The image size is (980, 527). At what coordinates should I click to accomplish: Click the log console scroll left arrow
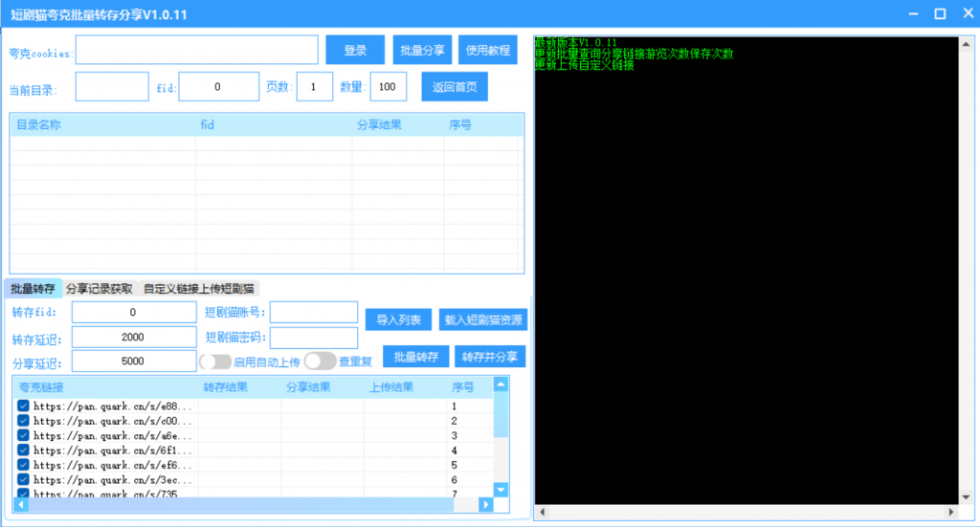coord(542,512)
